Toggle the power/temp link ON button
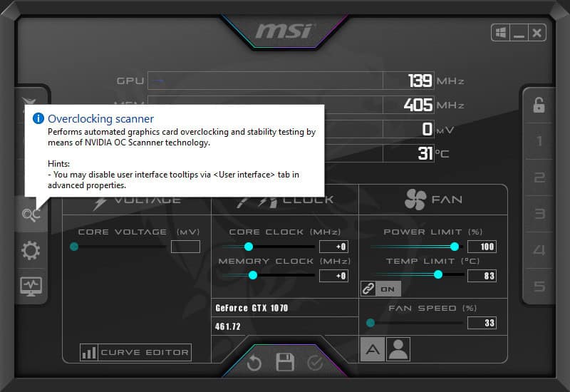Screen dimensions: 570x392 point(380,289)
